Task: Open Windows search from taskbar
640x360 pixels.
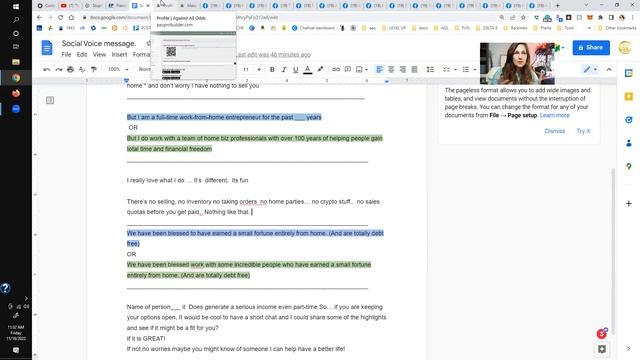Action: click(16, 20)
